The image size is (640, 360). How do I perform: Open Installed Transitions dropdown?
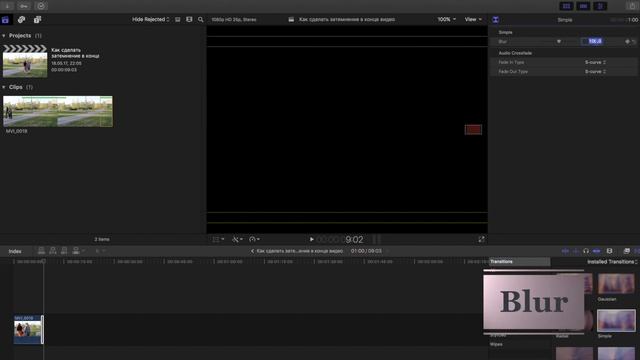612,262
